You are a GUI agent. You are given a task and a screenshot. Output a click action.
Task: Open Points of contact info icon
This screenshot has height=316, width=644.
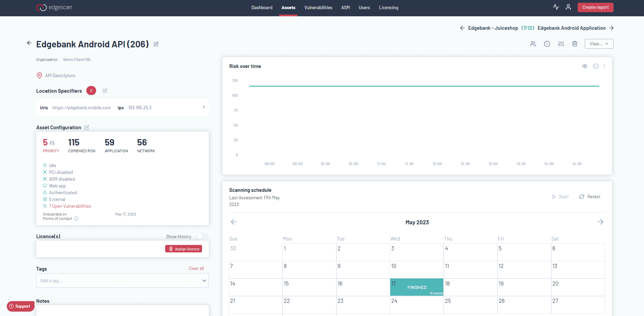[76, 219]
